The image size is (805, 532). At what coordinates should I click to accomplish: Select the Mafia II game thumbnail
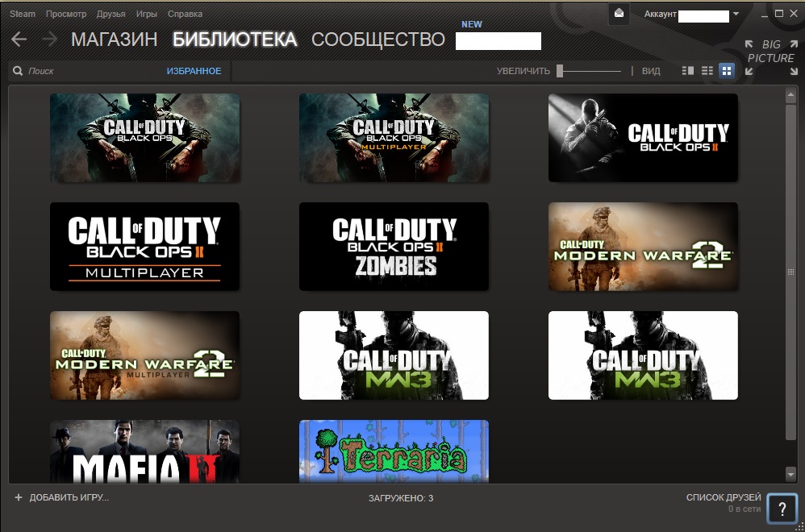click(x=144, y=451)
